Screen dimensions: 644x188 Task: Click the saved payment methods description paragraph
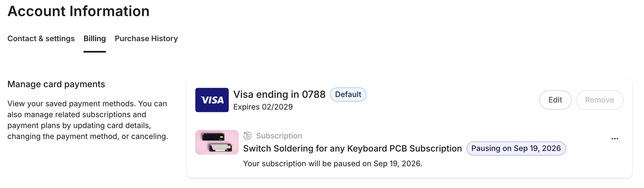tap(88, 120)
